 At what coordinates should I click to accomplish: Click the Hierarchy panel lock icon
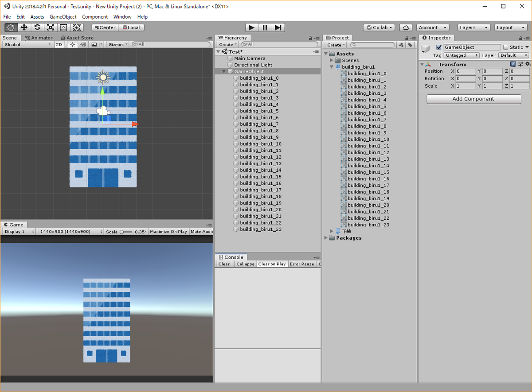(x=312, y=38)
